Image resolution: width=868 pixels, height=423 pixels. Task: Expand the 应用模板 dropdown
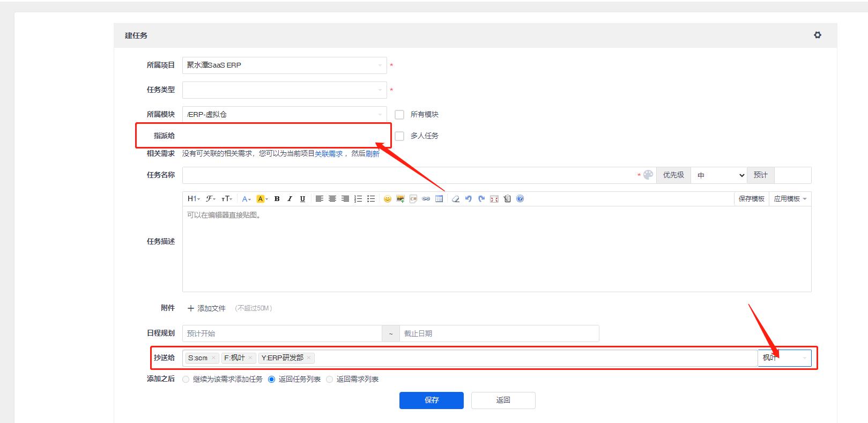[790, 199]
